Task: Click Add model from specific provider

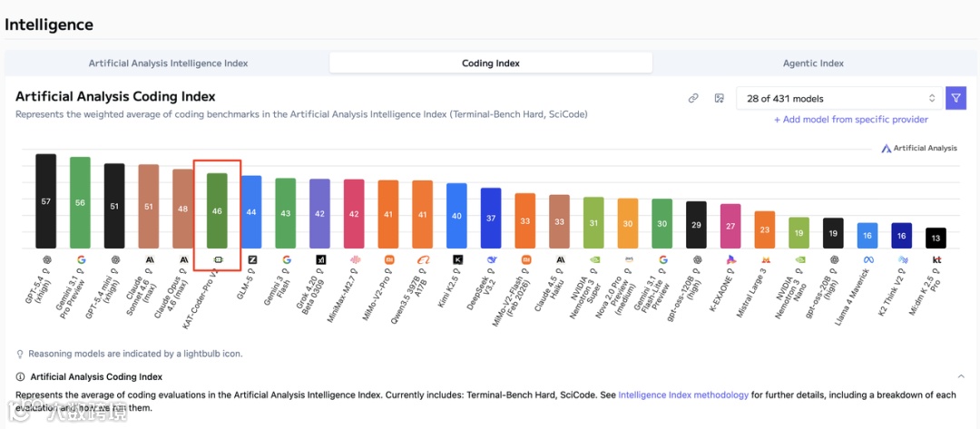Action: [850, 120]
